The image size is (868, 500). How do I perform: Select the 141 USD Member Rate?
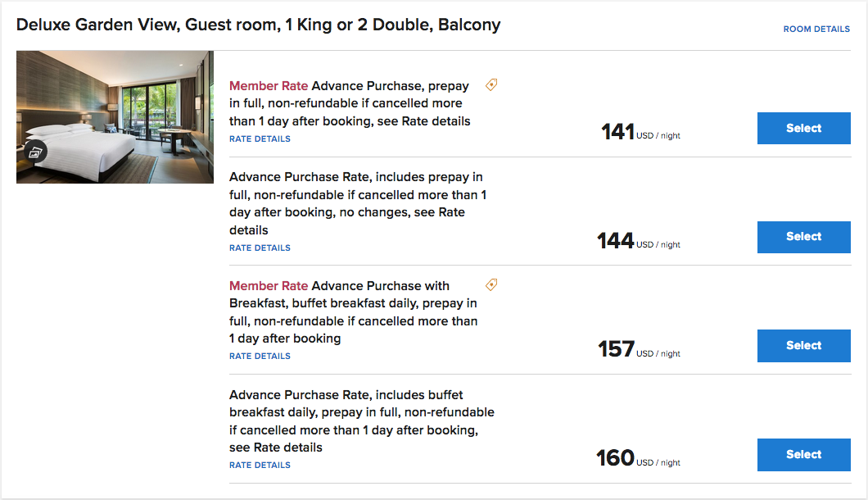[x=803, y=128]
